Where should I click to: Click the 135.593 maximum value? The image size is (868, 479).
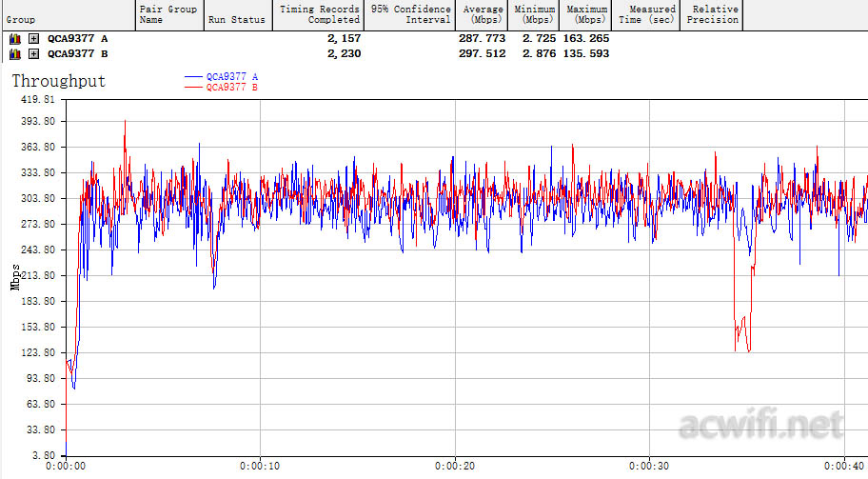(586, 53)
